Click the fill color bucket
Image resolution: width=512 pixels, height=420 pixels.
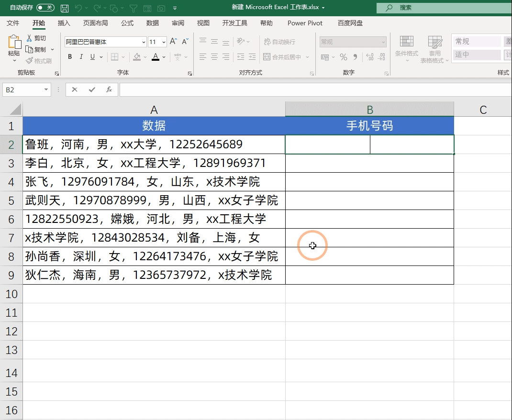137,57
